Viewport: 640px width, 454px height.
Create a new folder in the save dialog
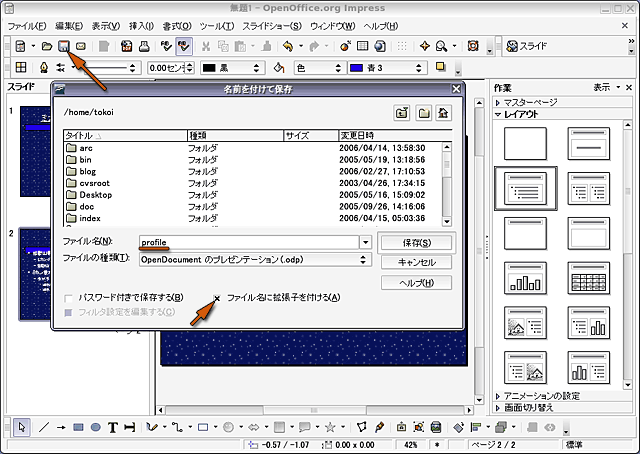(423, 113)
